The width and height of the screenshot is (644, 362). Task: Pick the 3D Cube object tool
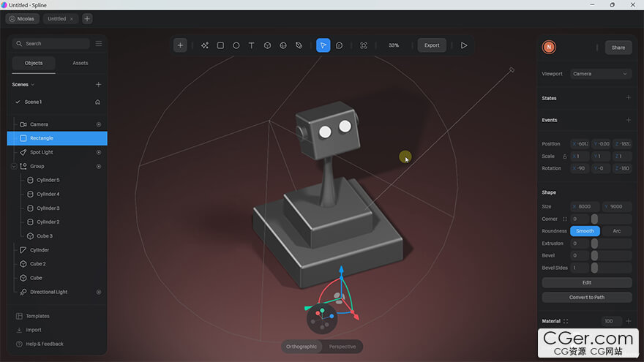(x=267, y=45)
